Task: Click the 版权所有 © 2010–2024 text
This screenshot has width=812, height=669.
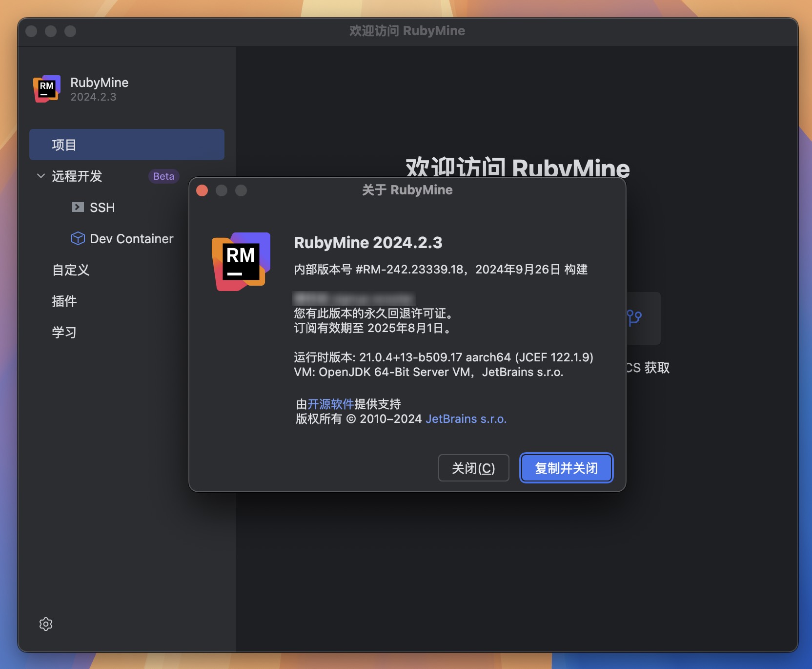Action: (359, 419)
